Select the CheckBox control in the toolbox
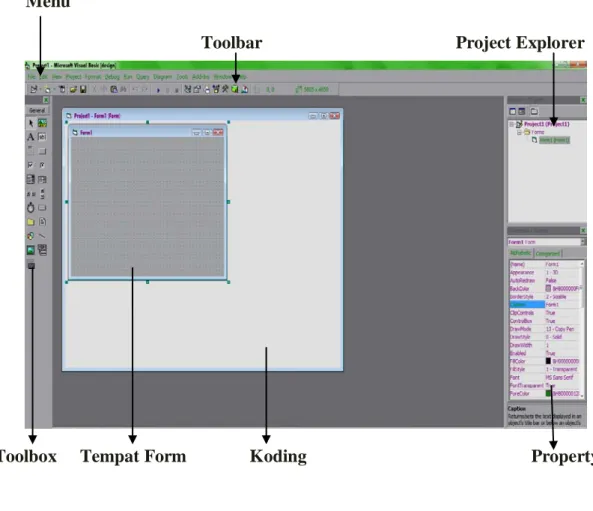The width and height of the screenshot is (593, 511). [31, 165]
